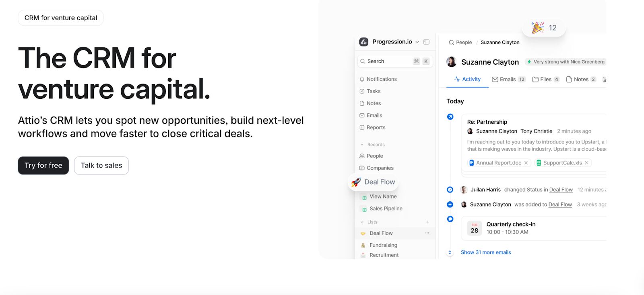Click the SupportCalc.xls spreadsheet icon

point(539,163)
